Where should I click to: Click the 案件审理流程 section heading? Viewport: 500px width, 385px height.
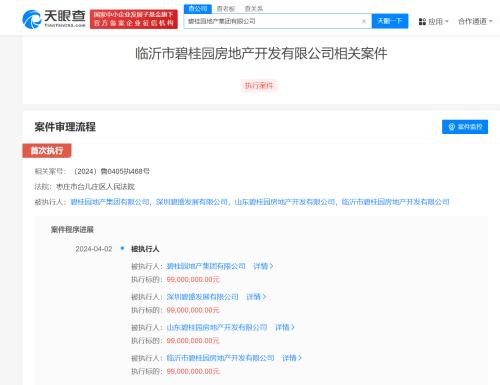pyautogui.click(x=65, y=127)
